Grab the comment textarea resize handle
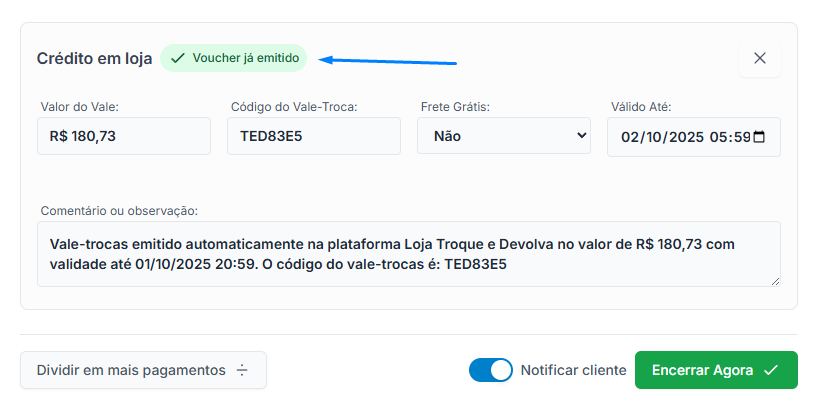This screenshot has height=402, width=816. pyautogui.click(x=775, y=281)
